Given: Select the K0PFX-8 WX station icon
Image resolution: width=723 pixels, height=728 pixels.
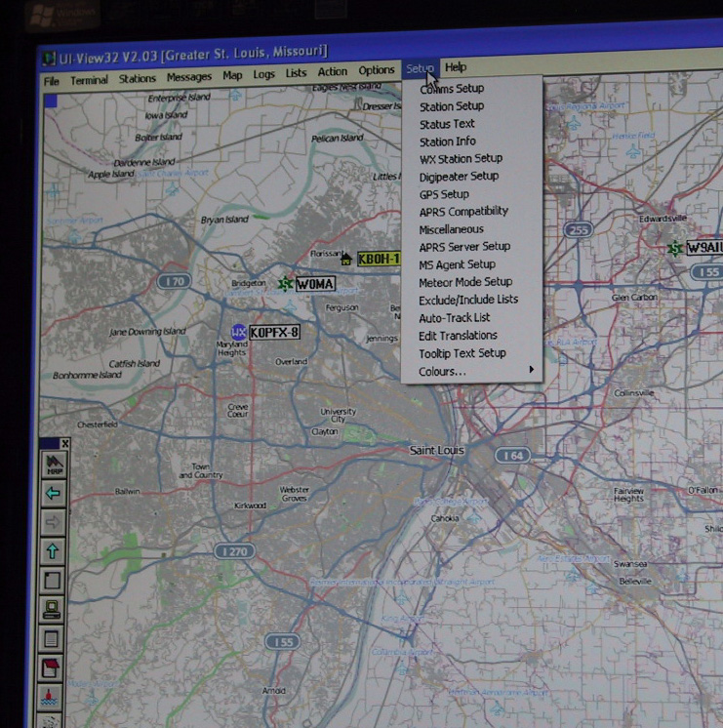Looking at the screenshot, I should (237, 333).
